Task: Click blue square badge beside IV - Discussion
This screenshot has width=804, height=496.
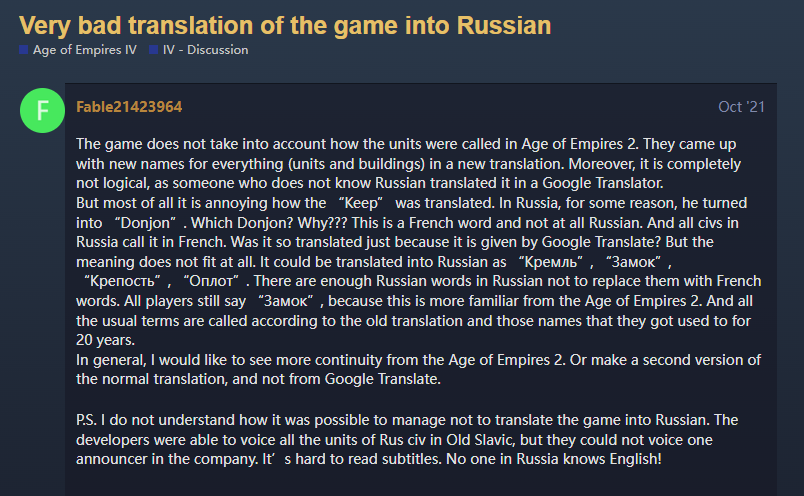Action: pyautogui.click(x=152, y=49)
